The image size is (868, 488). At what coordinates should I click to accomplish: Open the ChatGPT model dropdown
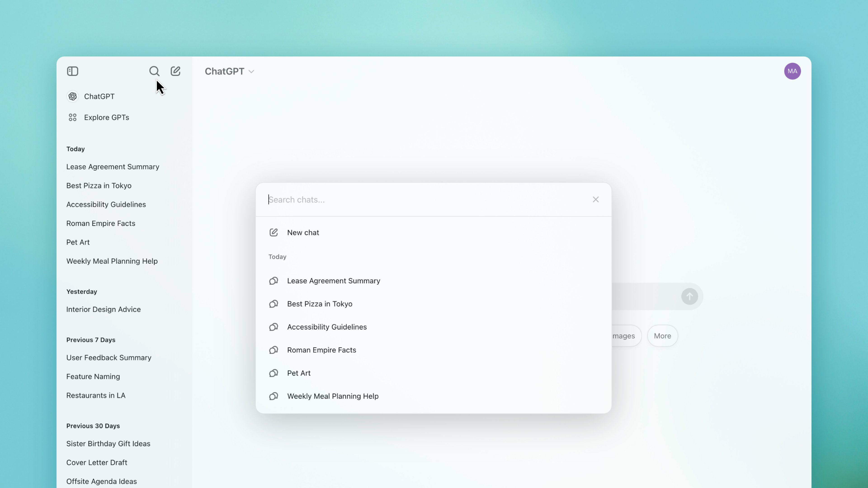click(x=229, y=71)
